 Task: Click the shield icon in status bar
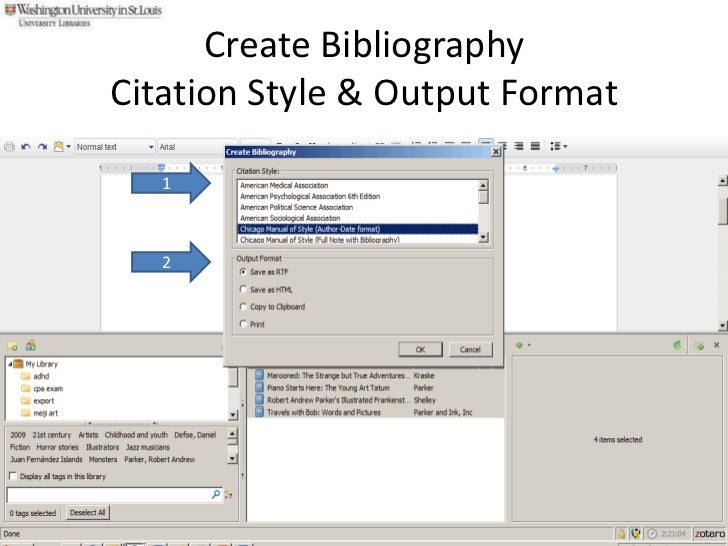(636, 533)
